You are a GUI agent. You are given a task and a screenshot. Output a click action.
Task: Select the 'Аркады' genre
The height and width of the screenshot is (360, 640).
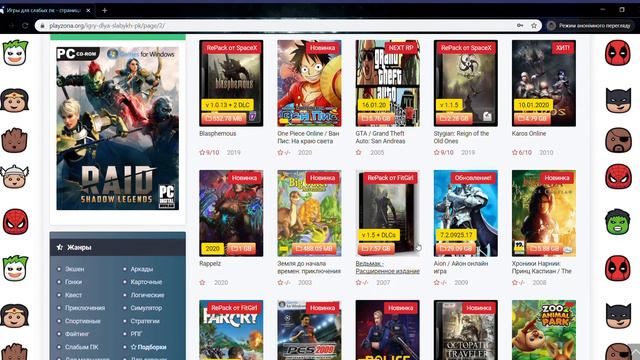(142, 269)
